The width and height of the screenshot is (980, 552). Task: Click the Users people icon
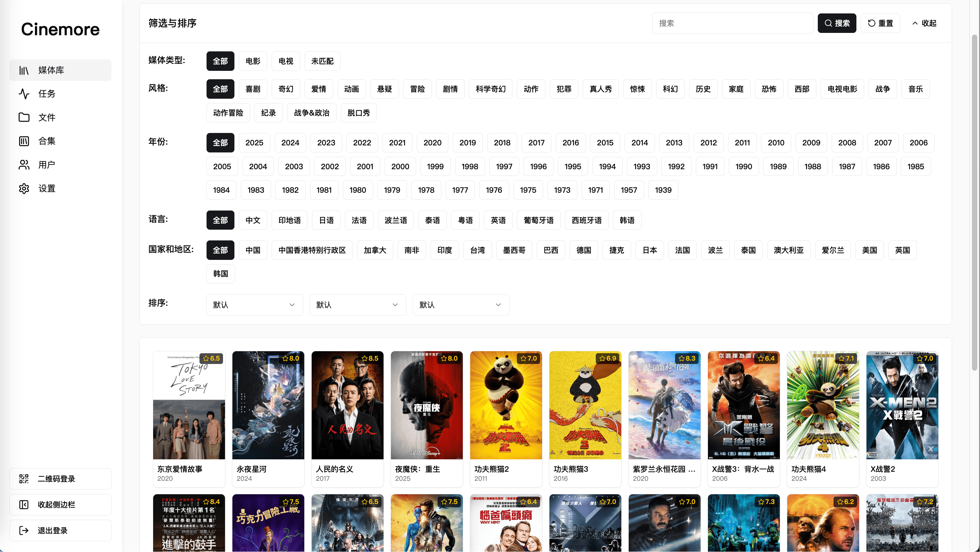pos(24,165)
